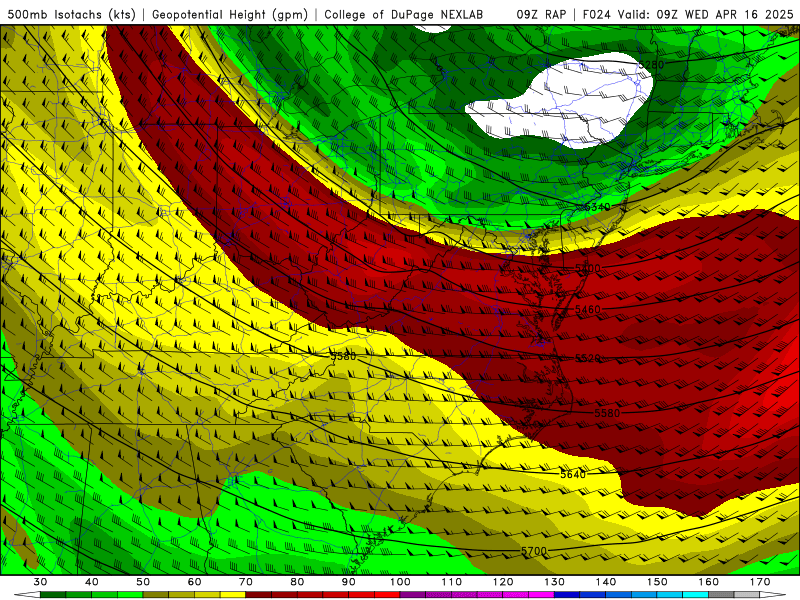Click 'College of DuPage NEXLAB' in the header
The width and height of the screenshot is (800, 600).
tap(403, 15)
